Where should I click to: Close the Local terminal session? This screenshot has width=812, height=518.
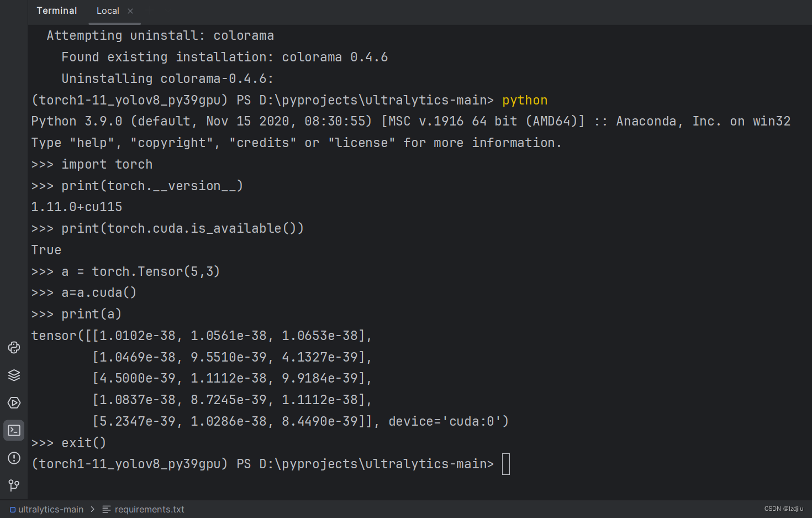coord(130,11)
